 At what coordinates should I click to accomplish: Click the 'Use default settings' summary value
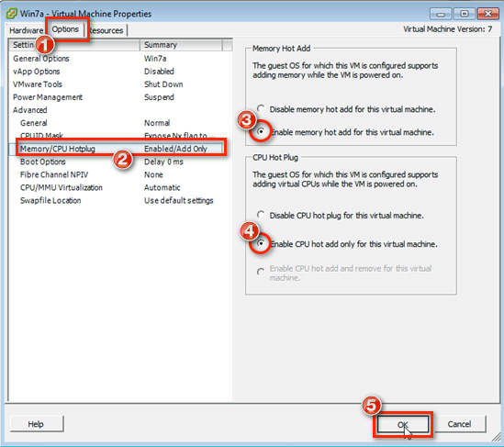[178, 200]
